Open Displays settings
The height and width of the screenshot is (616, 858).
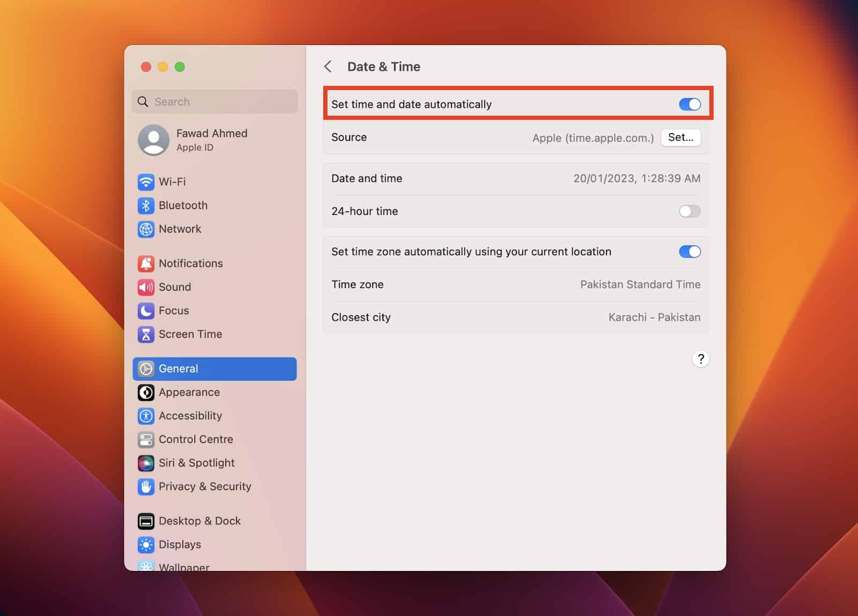point(214,545)
